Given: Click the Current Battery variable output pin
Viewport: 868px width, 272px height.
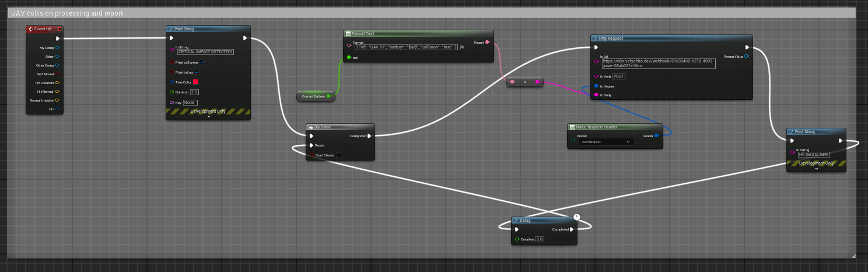Looking at the screenshot, I should tap(328, 96).
